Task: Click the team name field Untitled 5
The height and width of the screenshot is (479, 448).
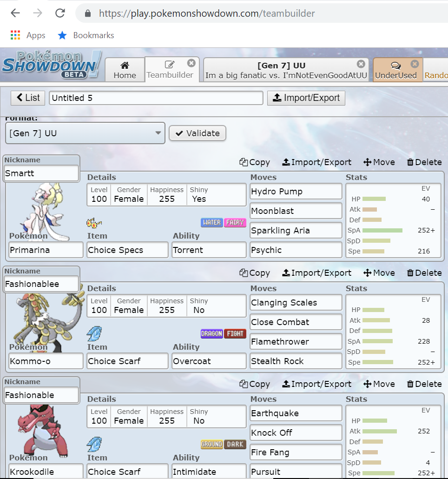Action: click(156, 98)
